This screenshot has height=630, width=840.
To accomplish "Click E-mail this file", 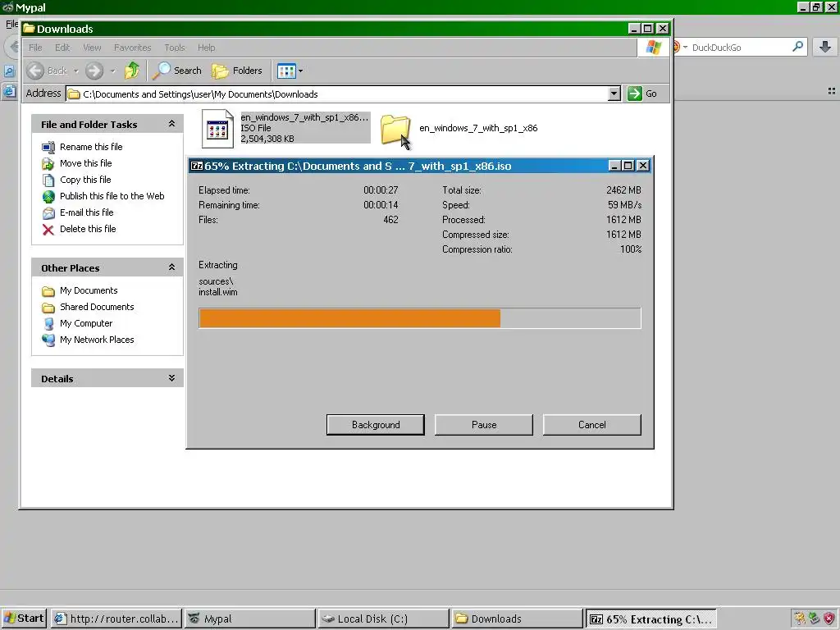I will (86, 212).
